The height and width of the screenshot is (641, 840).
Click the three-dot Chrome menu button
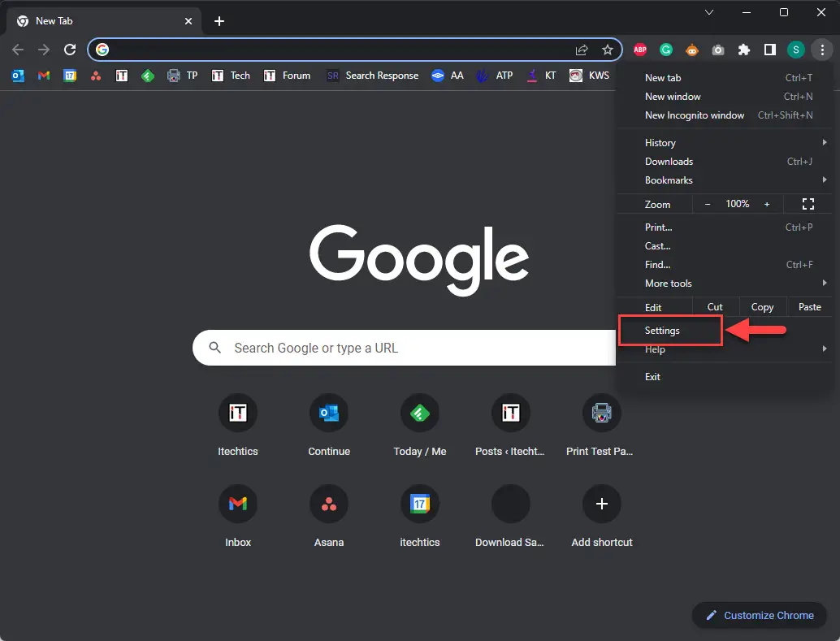822,50
